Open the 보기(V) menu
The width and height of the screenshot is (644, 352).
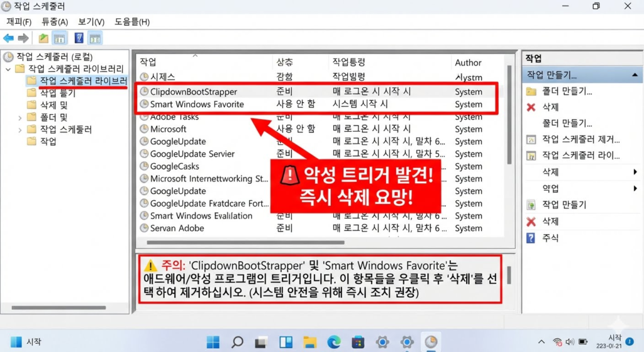[x=91, y=22]
